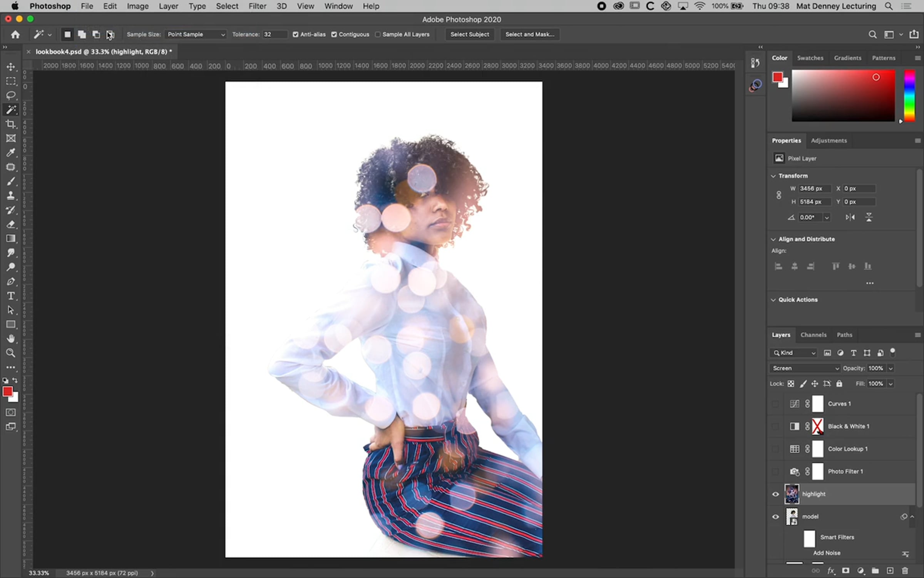Select the Move tool
Viewport: 924px width, 578px height.
click(x=11, y=67)
